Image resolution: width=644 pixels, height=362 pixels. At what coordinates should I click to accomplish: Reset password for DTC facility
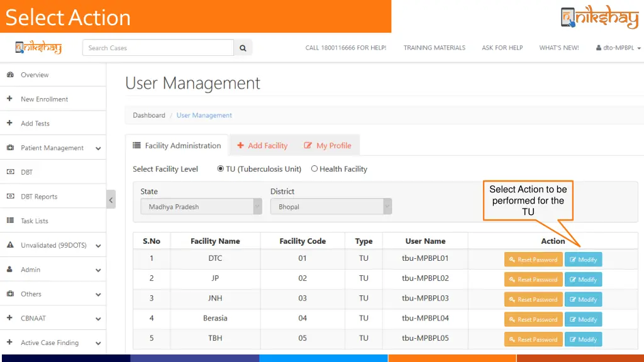[x=533, y=260]
